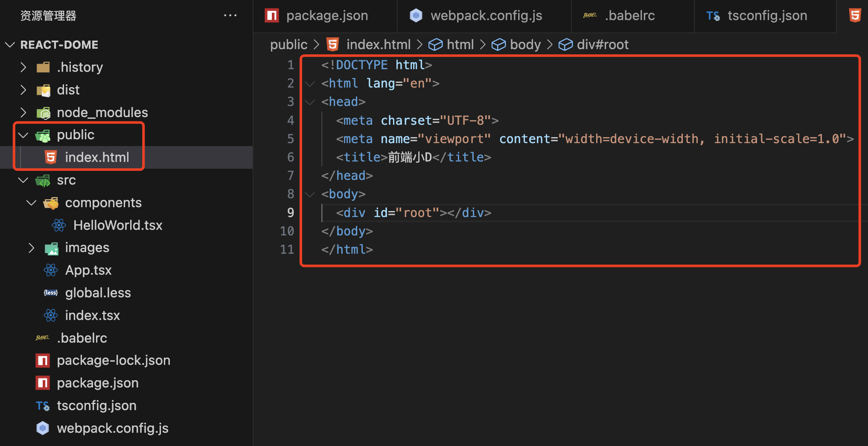Switch to the webpack.config.js tab
The width and height of the screenshot is (868, 446).
pyautogui.click(x=486, y=15)
